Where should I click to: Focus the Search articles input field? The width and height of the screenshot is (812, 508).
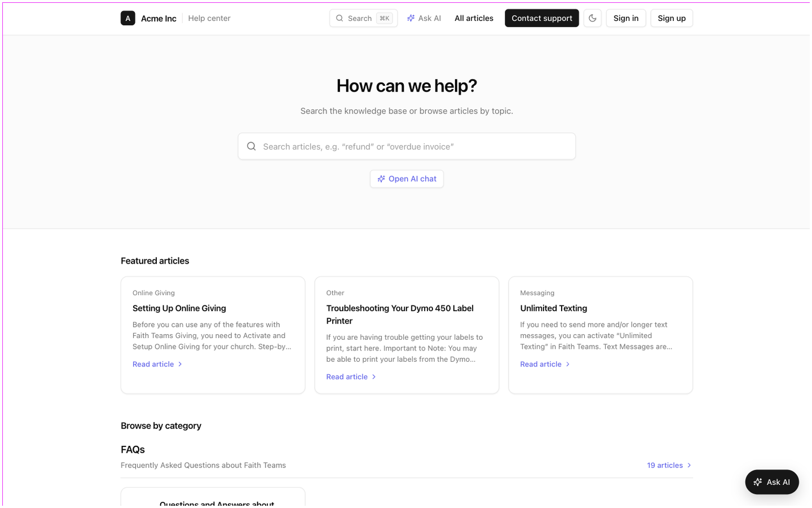click(x=407, y=146)
